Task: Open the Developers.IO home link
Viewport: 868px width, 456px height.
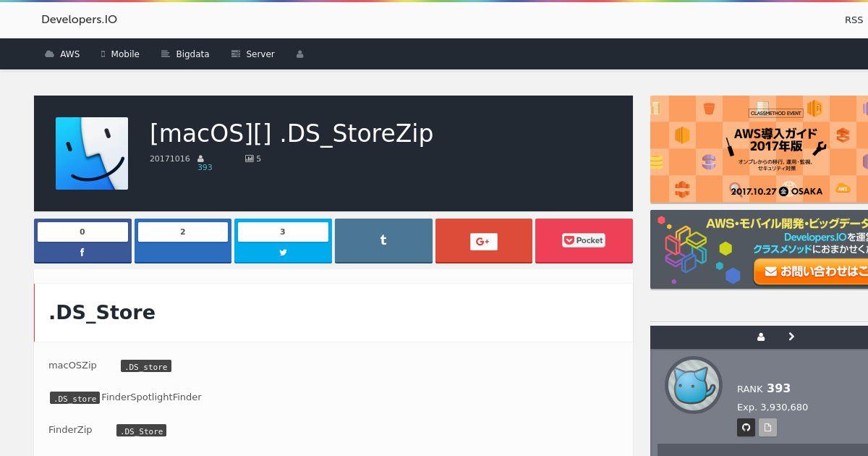Action: [79, 20]
